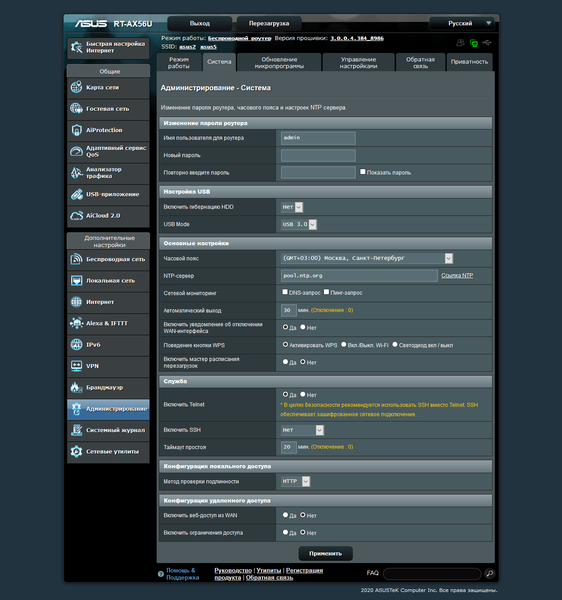Open the Гостевая сеть globe icon

(x=77, y=108)
